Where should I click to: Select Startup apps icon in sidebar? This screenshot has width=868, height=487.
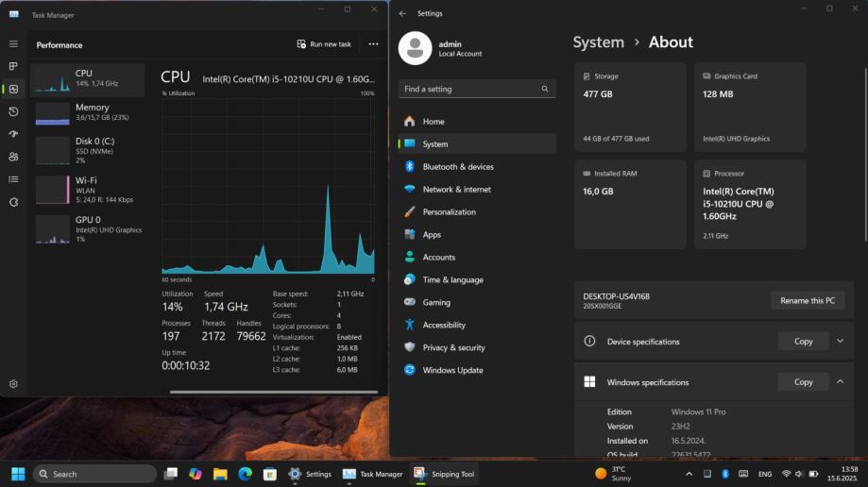(x=13, y=134)
